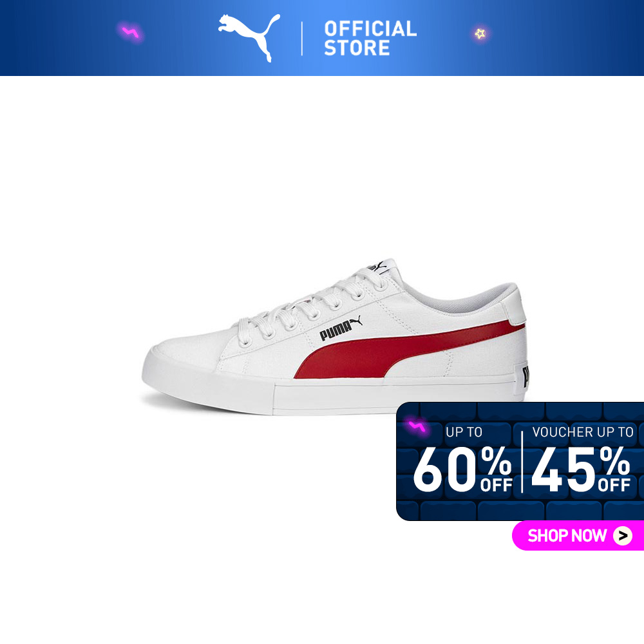Click the pink lightning bolt icon in header
Viewport: 644px width, 644px height.
pyautogui.click(x=131, y=32)
